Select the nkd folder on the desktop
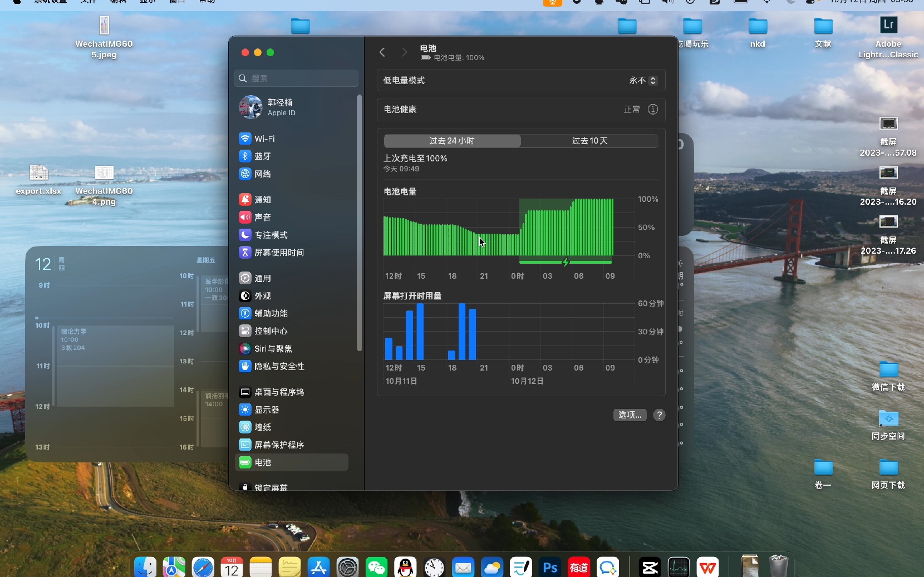The width and height of the screenshot is (924, 577). click(x=758, y=33)
